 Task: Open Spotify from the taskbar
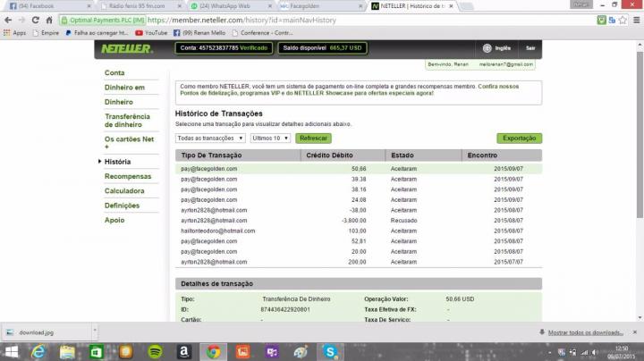(154, 351)
